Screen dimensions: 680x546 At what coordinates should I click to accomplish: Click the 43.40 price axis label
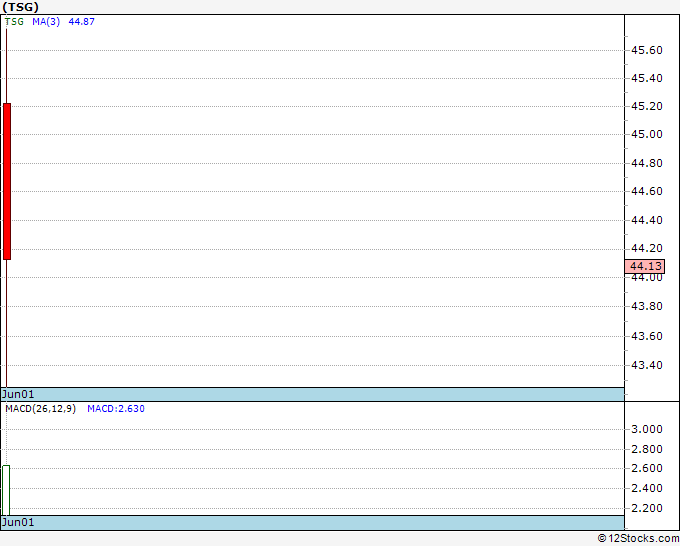647,365
